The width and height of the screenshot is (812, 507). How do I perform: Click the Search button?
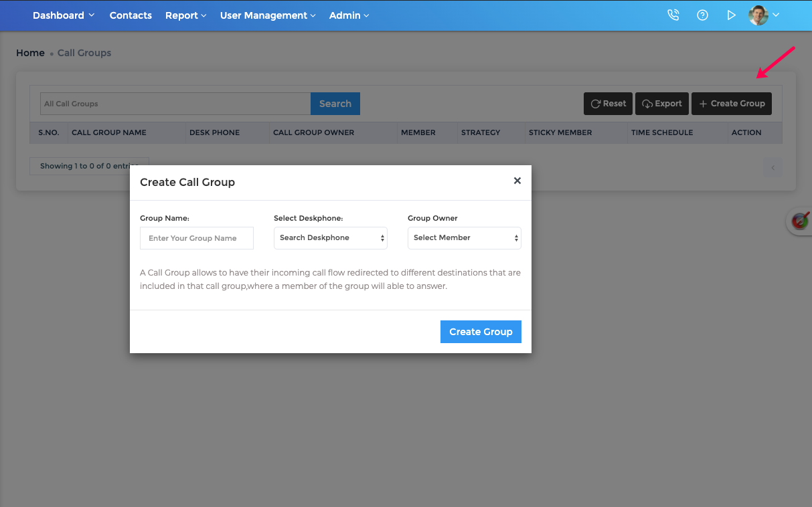[335, 104]
